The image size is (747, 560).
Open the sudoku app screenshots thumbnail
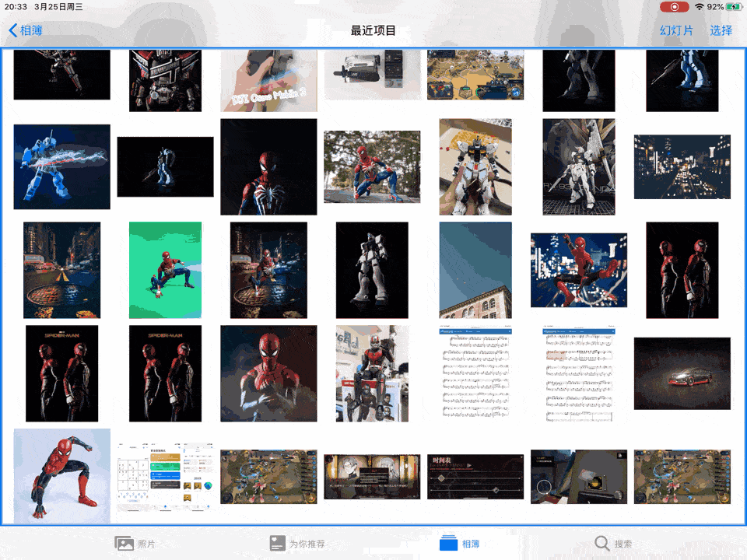point(165,477)
